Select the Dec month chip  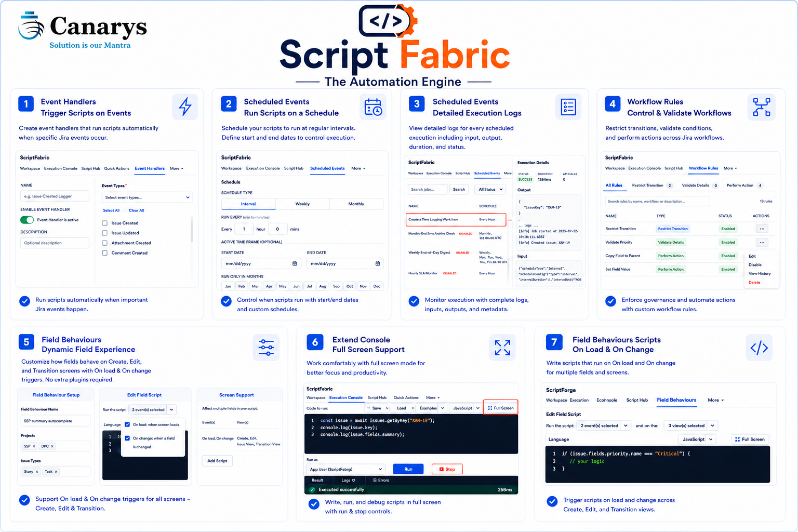tap(377, 286)
